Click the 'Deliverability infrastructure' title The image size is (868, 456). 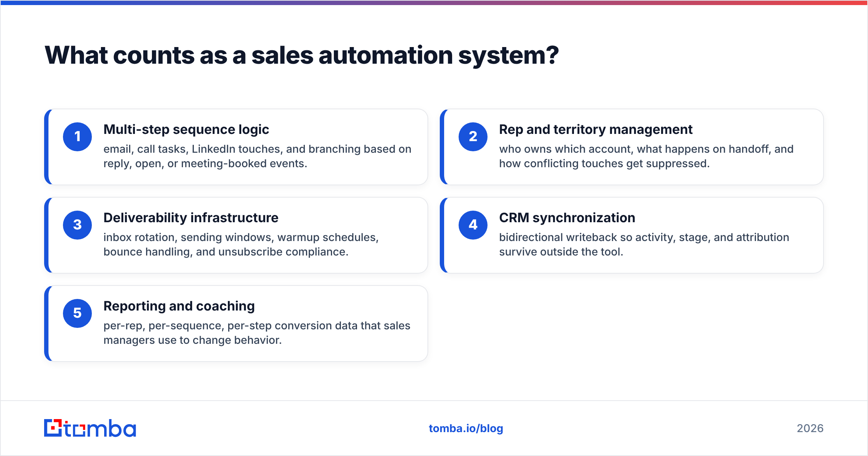191,218
